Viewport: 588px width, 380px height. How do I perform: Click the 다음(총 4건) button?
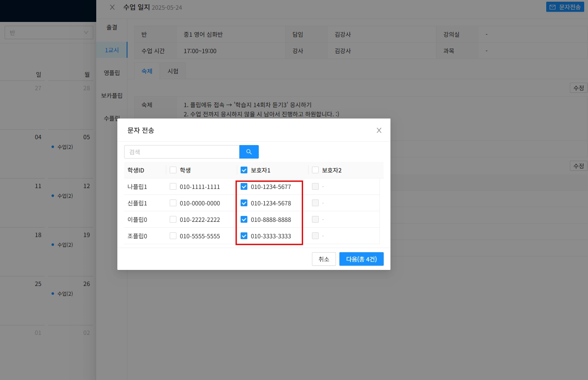pos(361,259)
